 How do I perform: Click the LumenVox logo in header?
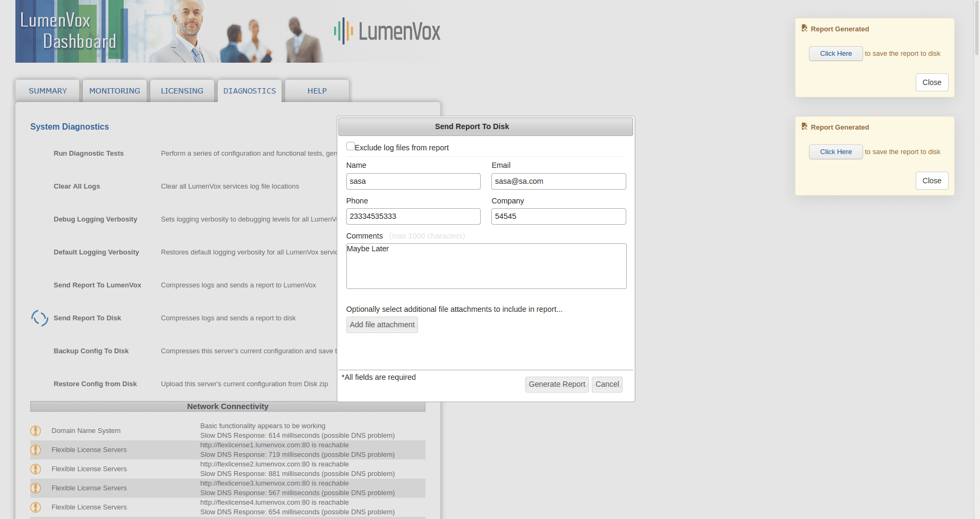pos(387,31)
